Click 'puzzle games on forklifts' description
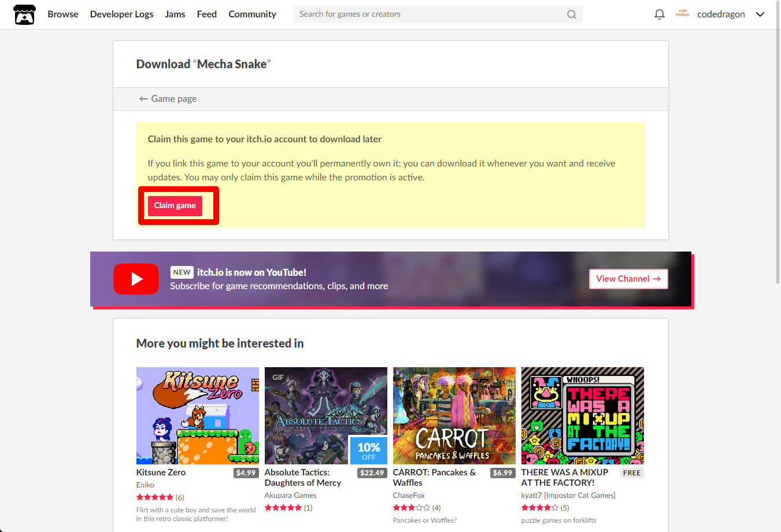 [558, 520]
